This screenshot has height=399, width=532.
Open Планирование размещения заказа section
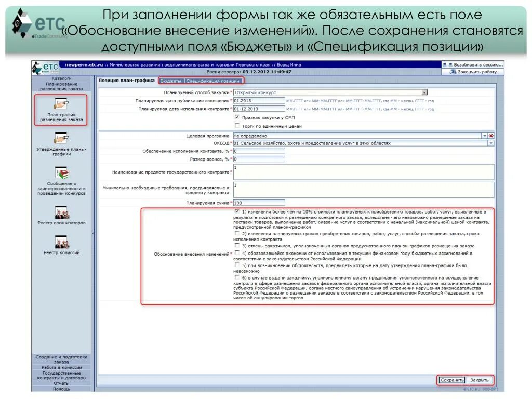61,86
